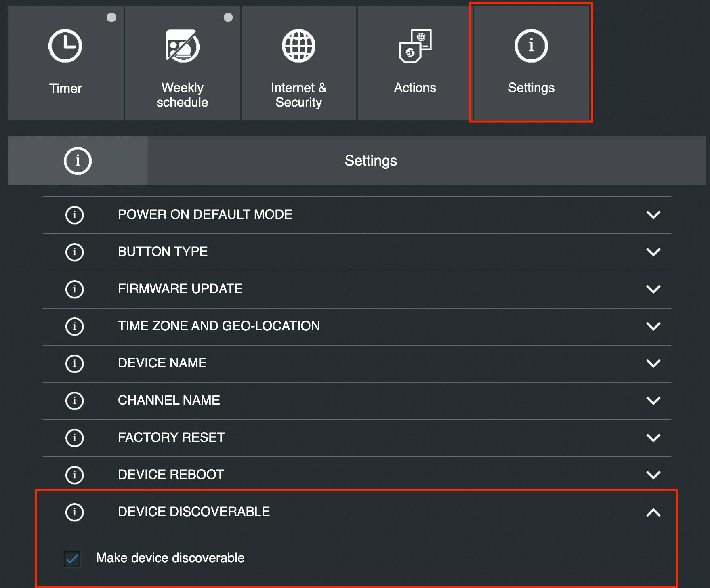The width and height of the screenshot is (710, 588).
Task: Open the Device Name settings row
Action: [x=162, y=363]
